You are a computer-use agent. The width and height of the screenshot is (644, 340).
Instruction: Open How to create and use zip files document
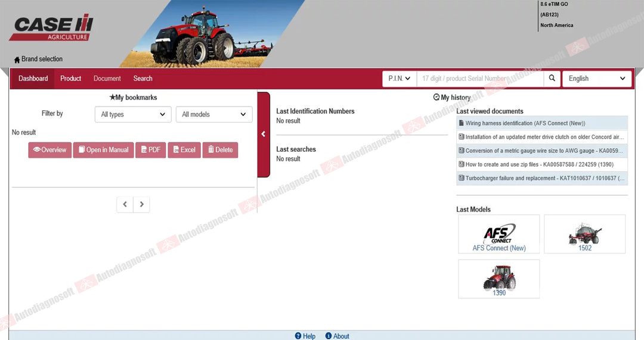(x=542, y=164)
